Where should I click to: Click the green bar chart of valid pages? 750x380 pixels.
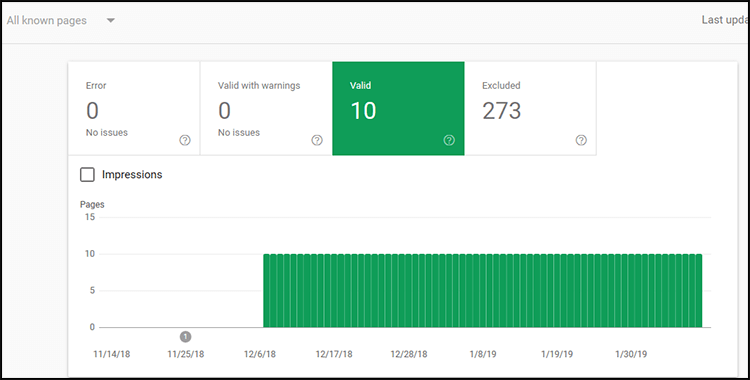point(483,291)
